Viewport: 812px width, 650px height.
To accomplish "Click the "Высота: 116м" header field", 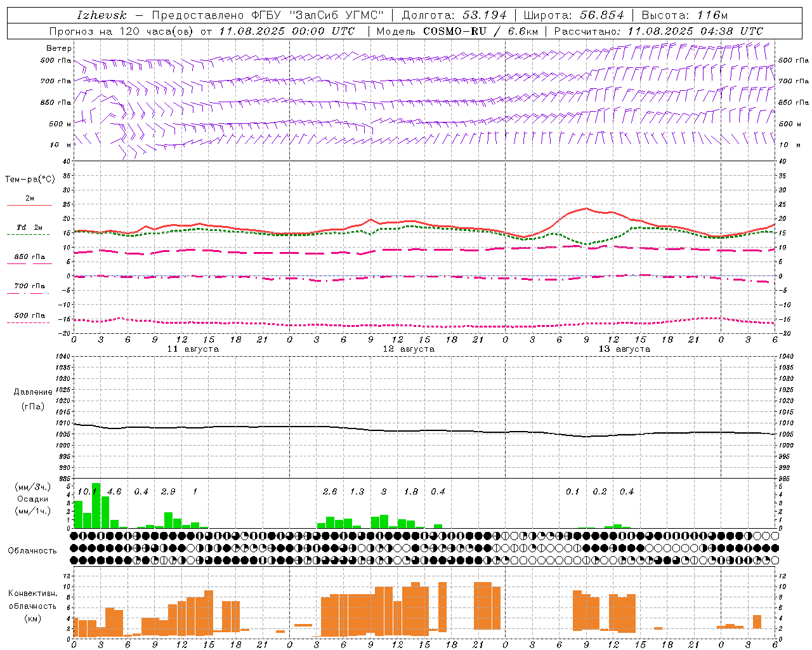I will pyautogui.click(x=685, y=15).
